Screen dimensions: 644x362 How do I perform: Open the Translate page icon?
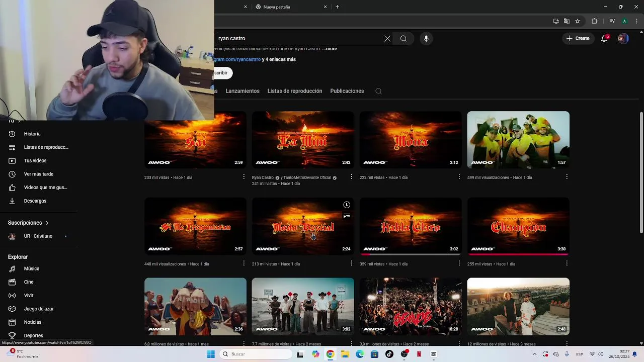point(567,21)
